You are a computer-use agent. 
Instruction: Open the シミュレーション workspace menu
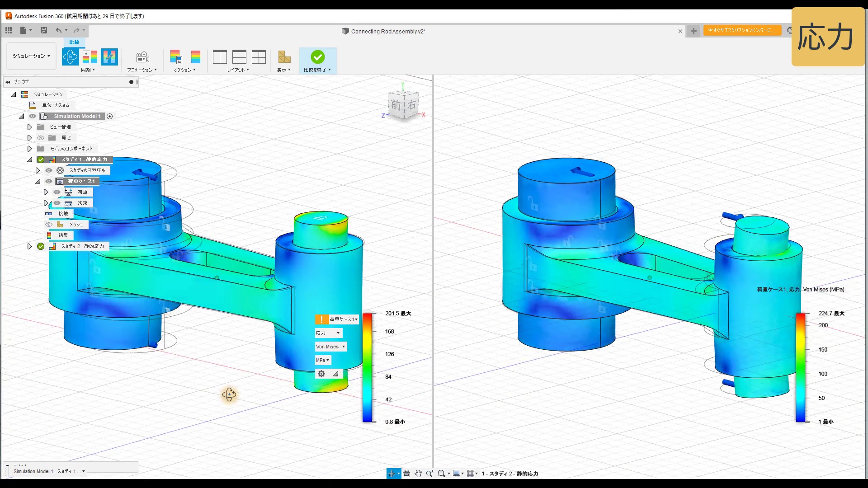31,56
